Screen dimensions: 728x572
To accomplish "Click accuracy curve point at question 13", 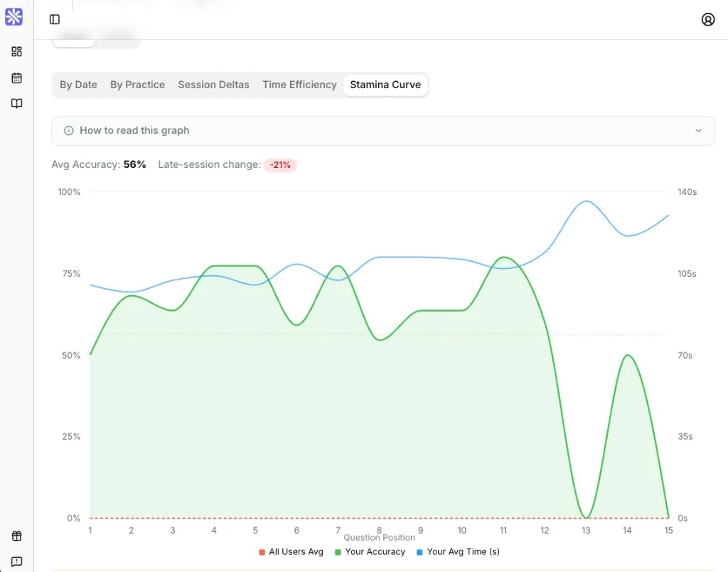I will click(x=586, y=518).
